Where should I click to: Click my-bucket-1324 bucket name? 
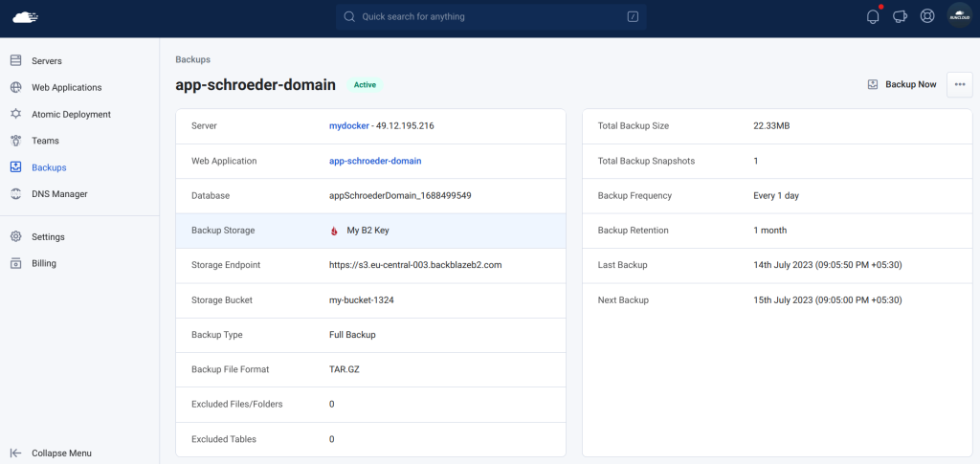(361, 299)
